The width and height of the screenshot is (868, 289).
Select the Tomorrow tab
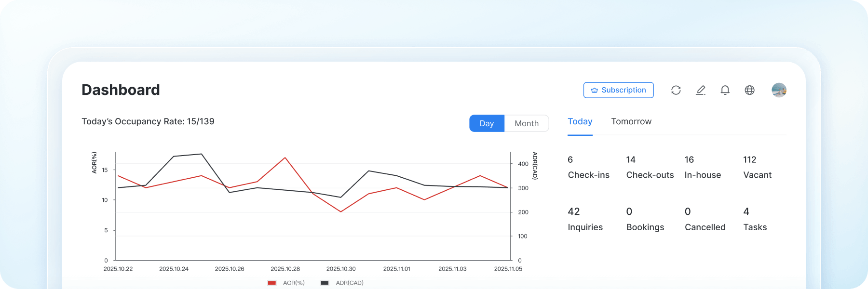pos(631,122)
